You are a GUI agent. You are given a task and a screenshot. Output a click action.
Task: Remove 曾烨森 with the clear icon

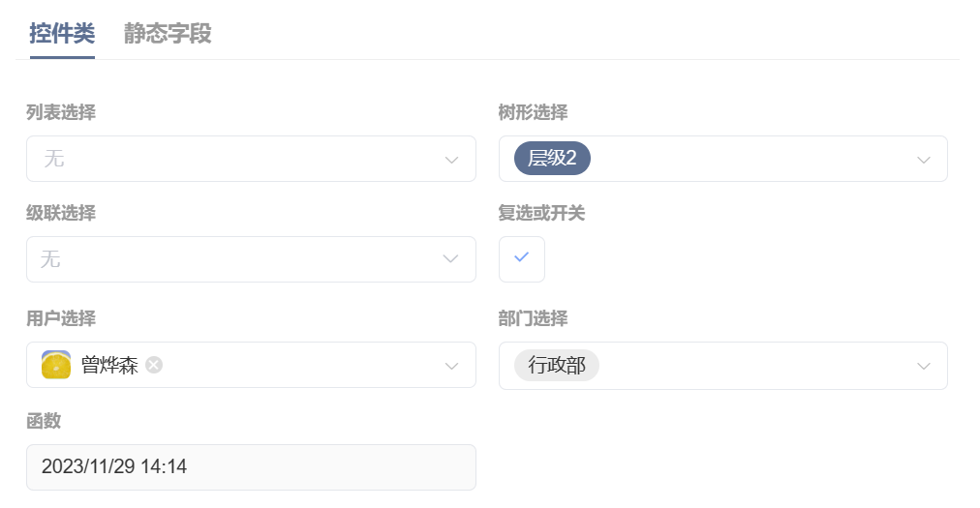click(x=154, y=365)
